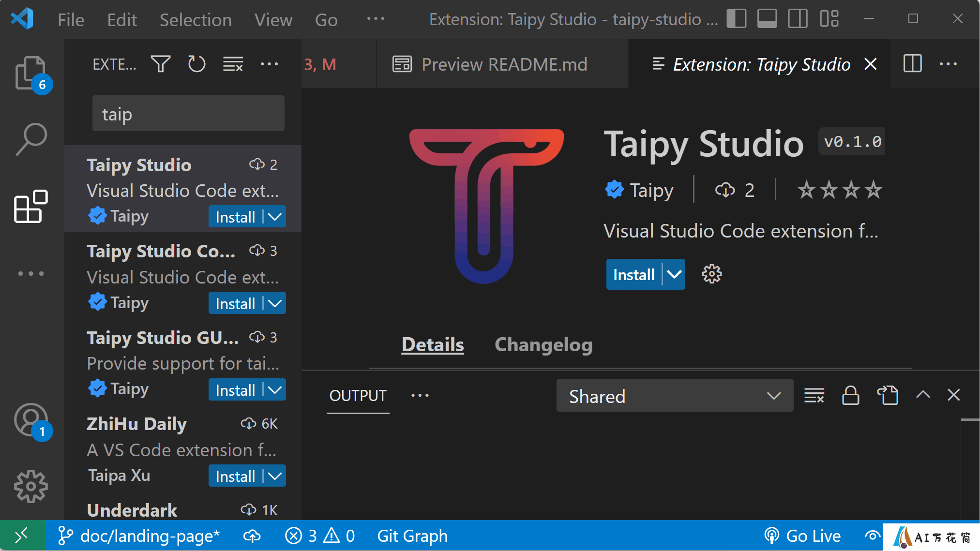Start Go Live server
This screenshot has width=980, height=551.
(802, 536)
